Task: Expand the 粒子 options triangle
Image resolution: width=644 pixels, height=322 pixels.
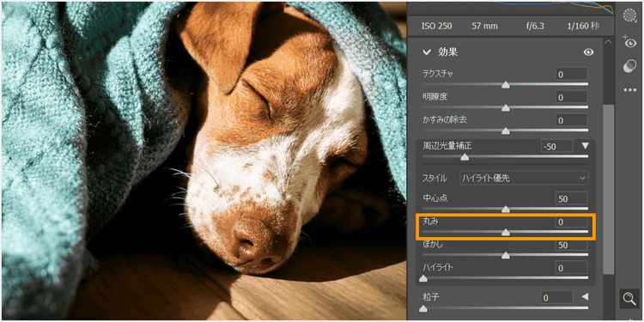Action: tap(586, 296)
